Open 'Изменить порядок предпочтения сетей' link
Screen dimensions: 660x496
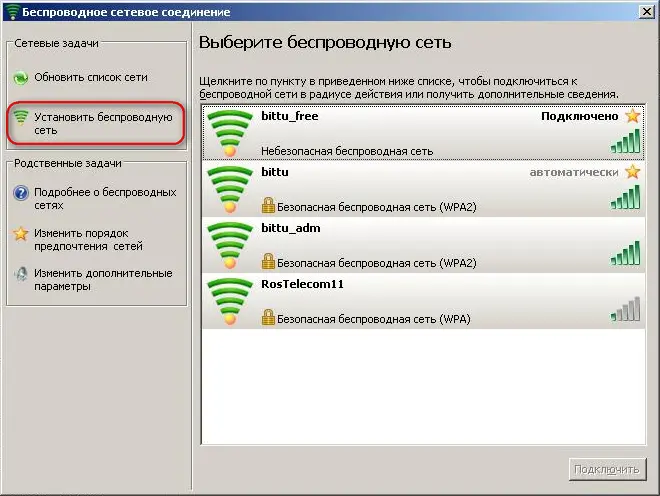[88, 240]
